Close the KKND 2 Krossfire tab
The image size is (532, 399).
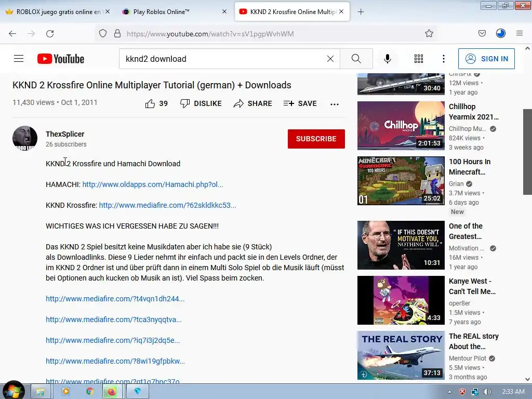tap(341, 11)
